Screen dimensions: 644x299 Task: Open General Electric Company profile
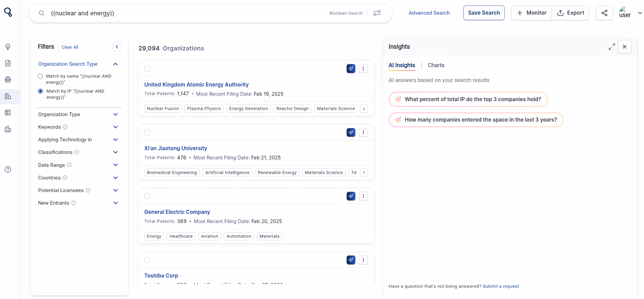177,212
